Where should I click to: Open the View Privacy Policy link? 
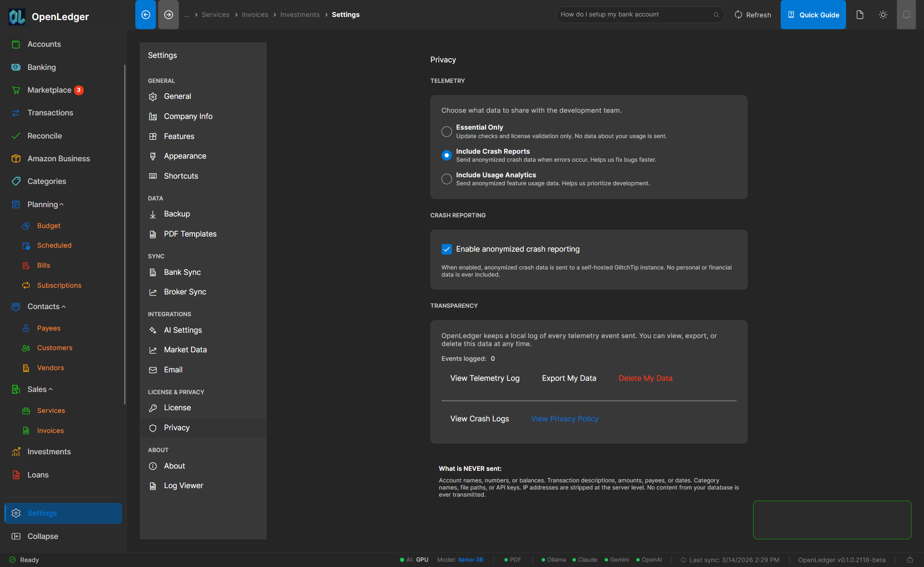coord(564,419)
